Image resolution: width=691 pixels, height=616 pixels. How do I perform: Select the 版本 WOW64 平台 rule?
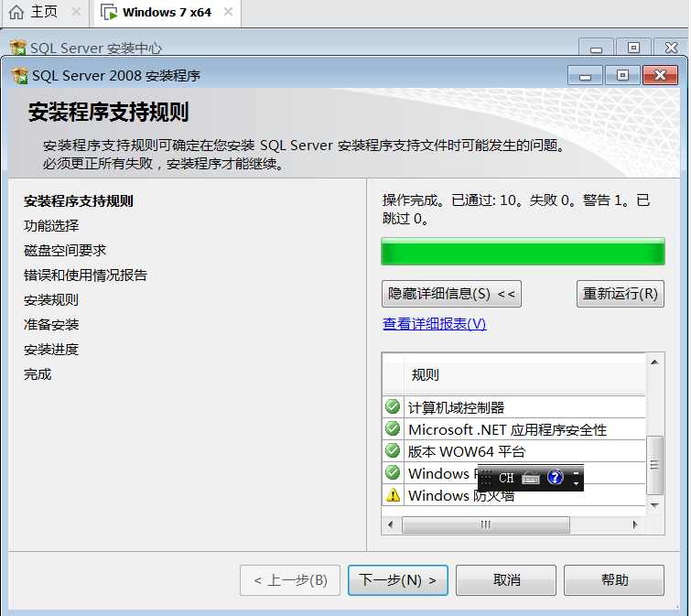514,451
